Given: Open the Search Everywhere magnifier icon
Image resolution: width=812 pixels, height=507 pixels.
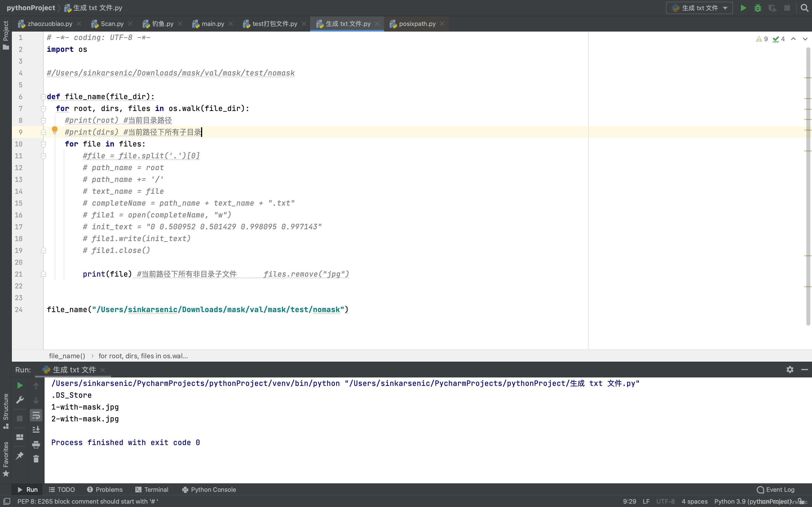Looking at the screenshot, I should coord(804,8).
